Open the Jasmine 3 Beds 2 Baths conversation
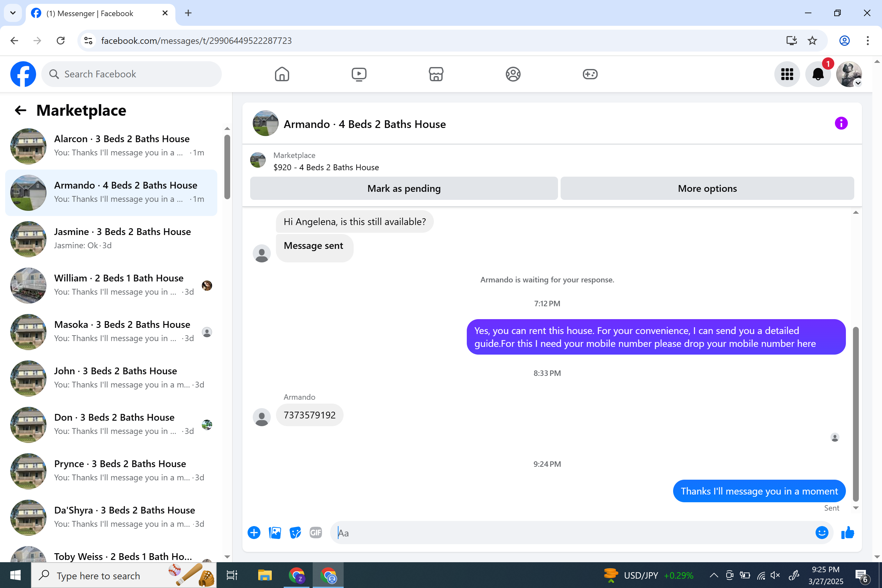The width and height of the screenshot is (882, 588). (x=111, y=239)
